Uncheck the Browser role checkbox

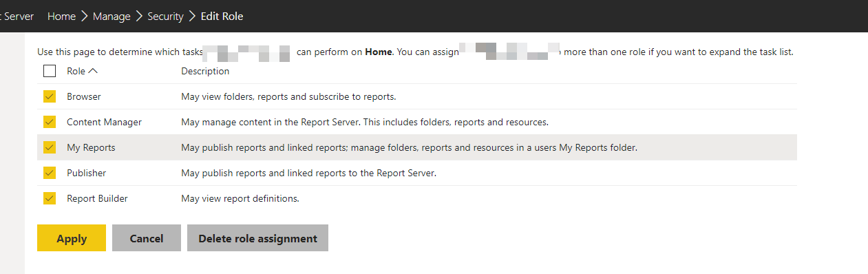point(50,96)
